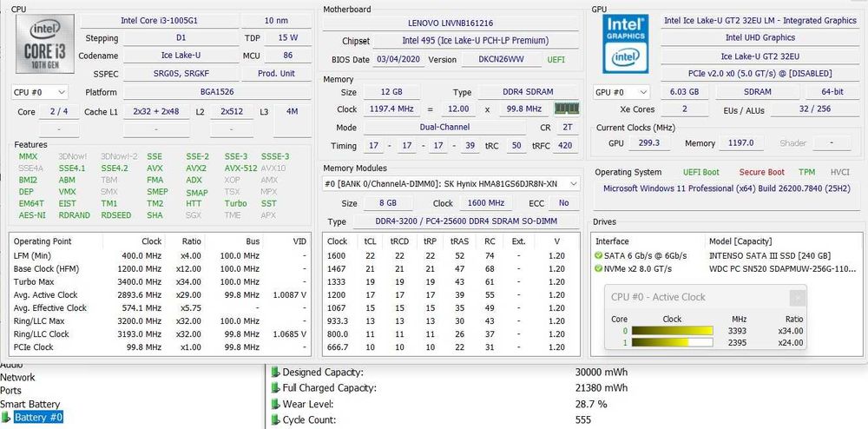Viewport: 868px width, 429px height.
Task: Click the BIOS date 03/04/2020 field
Action: coord(398,59)
